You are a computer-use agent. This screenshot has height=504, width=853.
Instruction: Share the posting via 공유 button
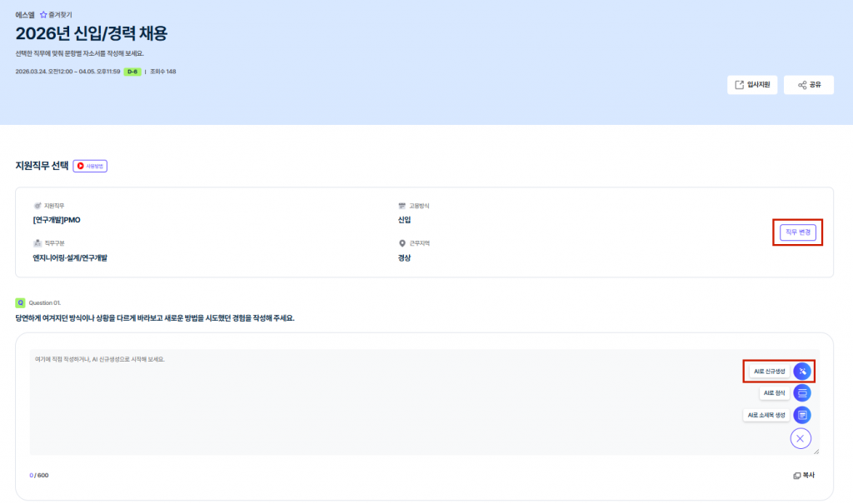pyautogui.click(x=809, y=85)
